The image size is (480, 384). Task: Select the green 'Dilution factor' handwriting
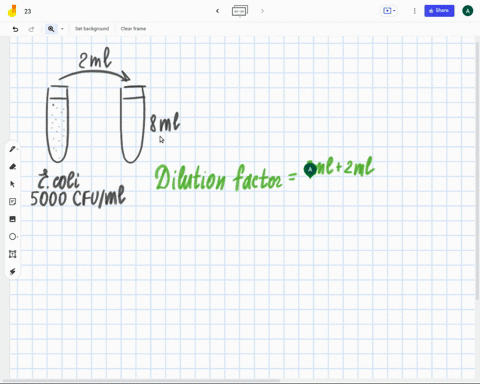(219, 178)
